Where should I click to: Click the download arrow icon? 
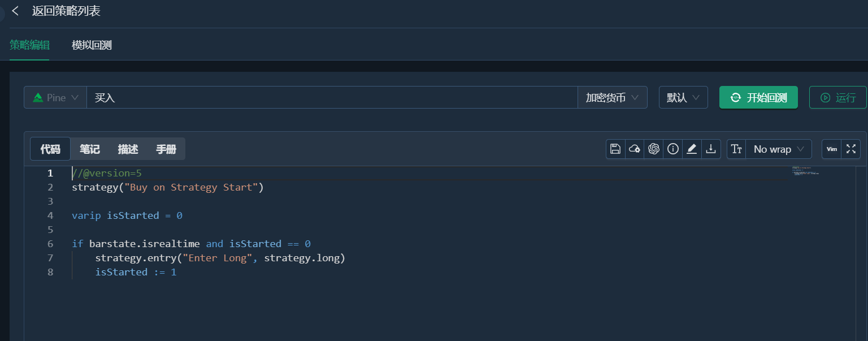[x=711, y=149]
